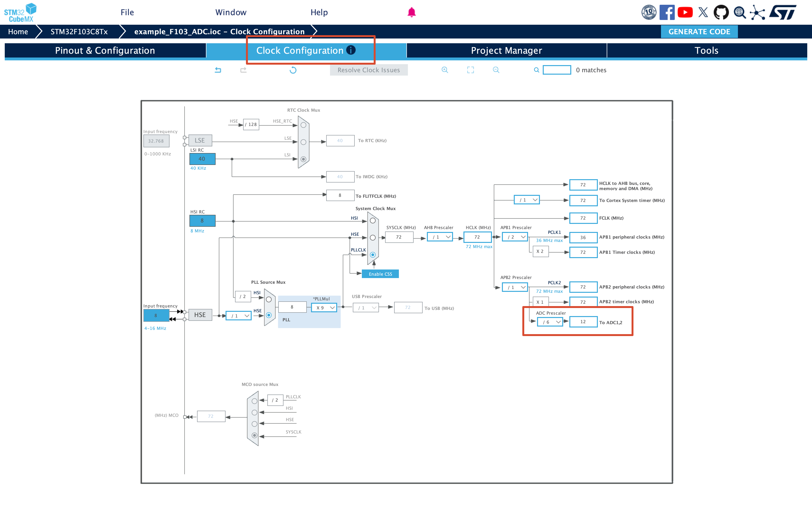Select LSE in RTC Clock Mux
The width and height of the screenshot is (812, 510).
(303, 142)
